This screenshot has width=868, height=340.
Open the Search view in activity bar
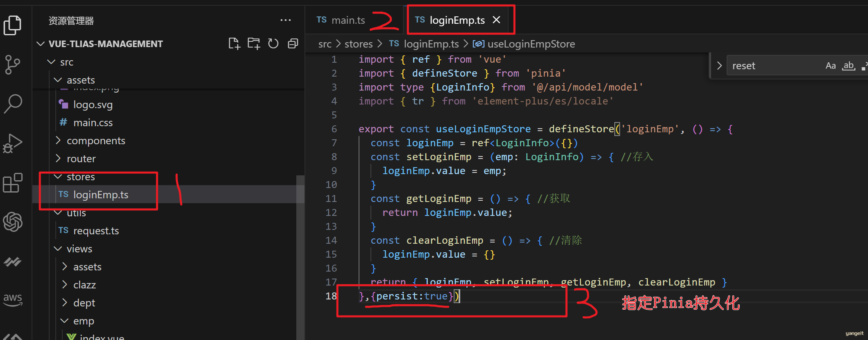coord(13,104)
